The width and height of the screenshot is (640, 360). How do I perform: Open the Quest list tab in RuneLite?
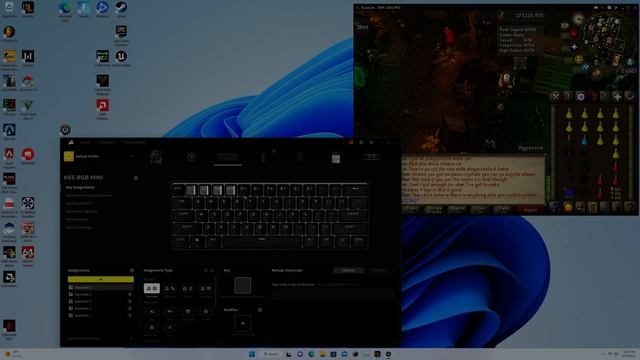580,97
